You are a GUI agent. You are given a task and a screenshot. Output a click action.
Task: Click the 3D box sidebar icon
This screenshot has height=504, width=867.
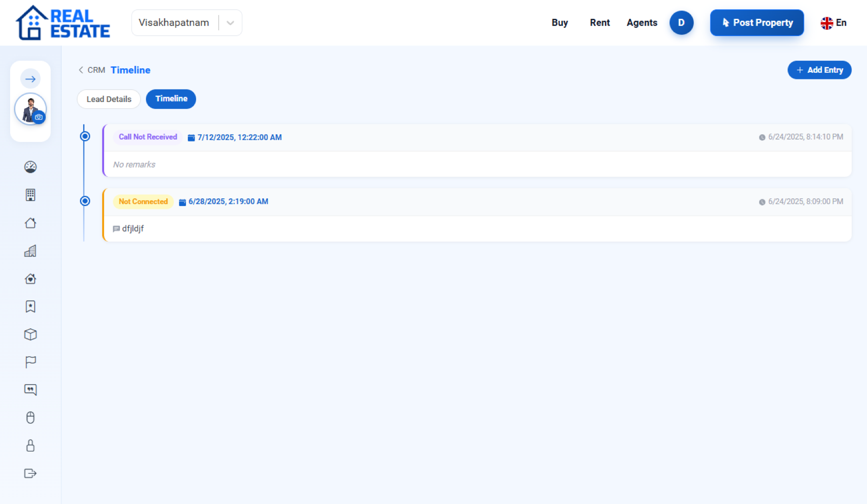pyautogui.click(x=30, y=335)
